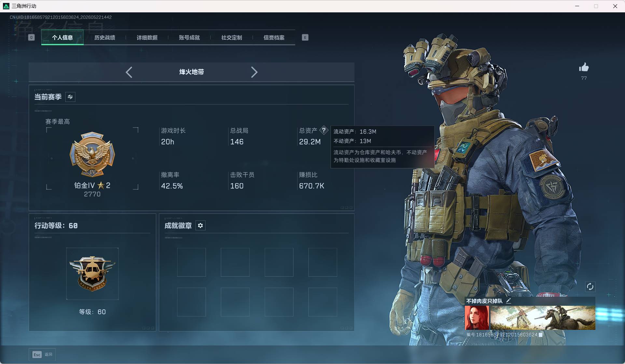
Task: Click the 游戏时长 20h value
Action: (168, 142)
